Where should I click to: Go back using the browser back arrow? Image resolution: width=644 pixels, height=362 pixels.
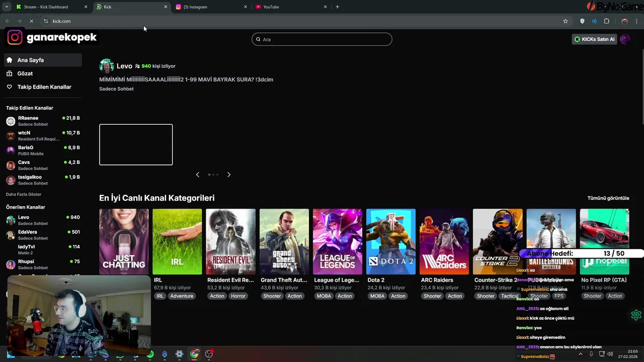(x=7, y=21)
